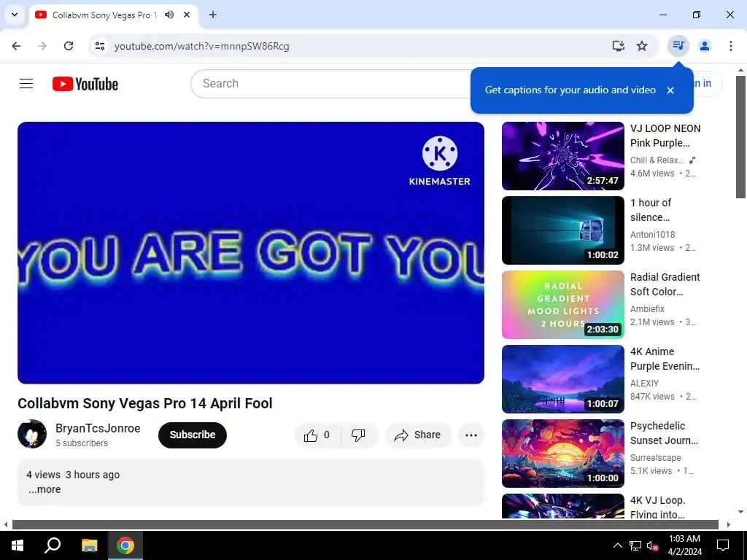Show hidden tray icons chevron

tap(617, 545)
